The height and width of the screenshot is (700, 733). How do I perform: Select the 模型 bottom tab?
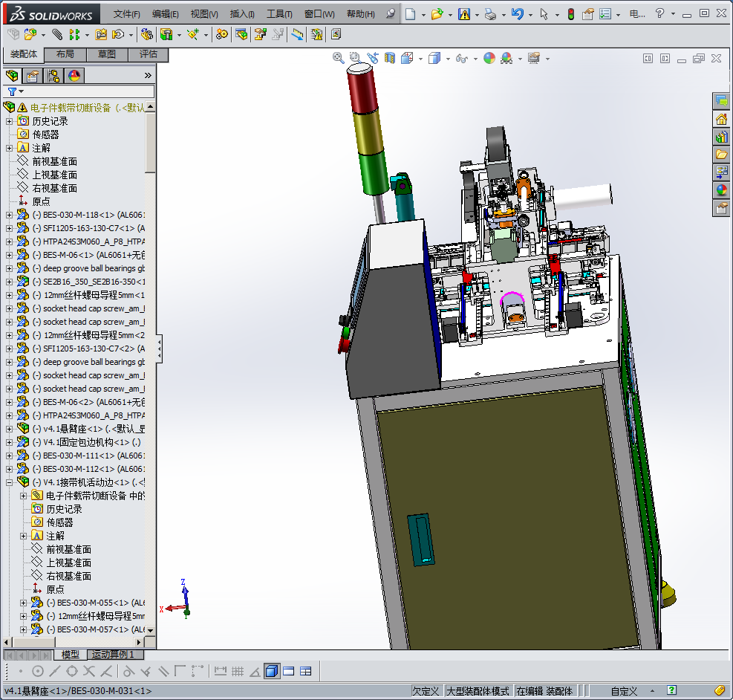(x=70, y=655)
